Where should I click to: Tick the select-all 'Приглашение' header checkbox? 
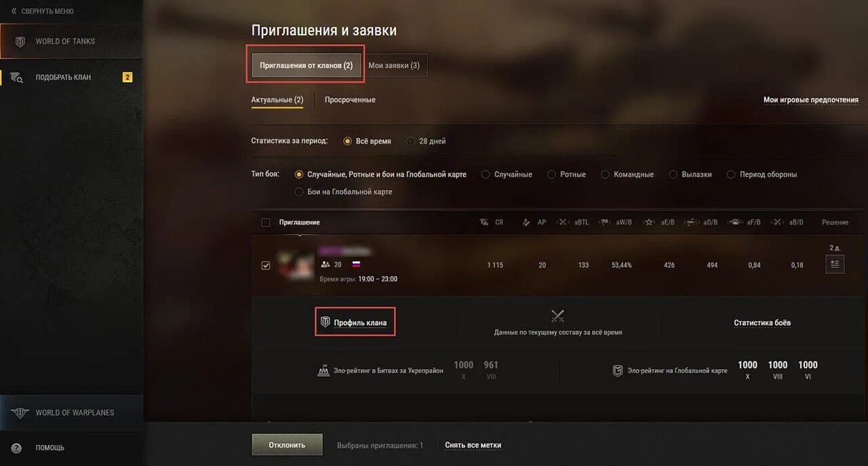coord(265,222)
